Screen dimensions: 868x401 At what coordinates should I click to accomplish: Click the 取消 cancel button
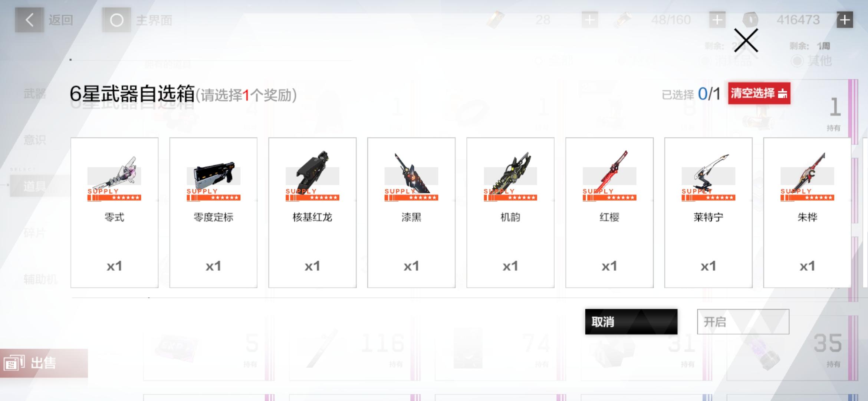(x=631, y=322)
